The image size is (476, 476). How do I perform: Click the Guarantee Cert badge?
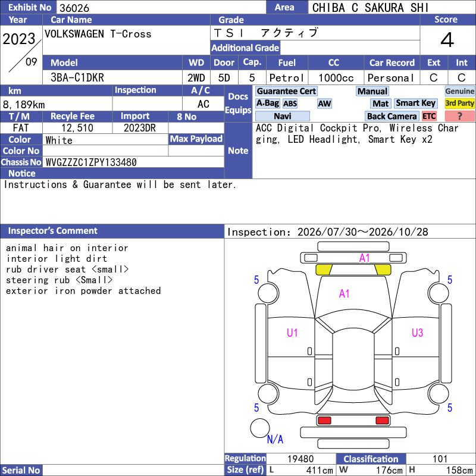tap(286, 91)
